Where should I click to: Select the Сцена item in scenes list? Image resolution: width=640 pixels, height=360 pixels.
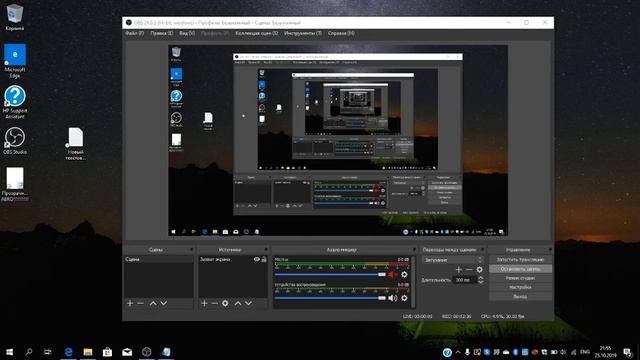point(159,259)
